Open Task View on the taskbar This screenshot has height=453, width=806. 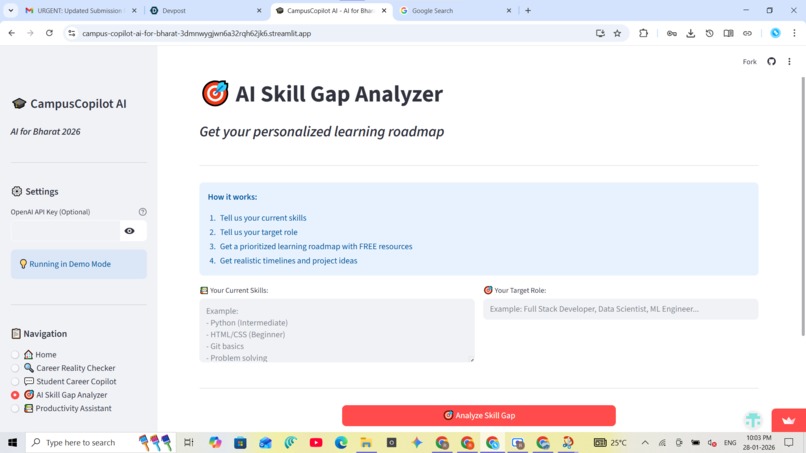(x=189, y=442)
